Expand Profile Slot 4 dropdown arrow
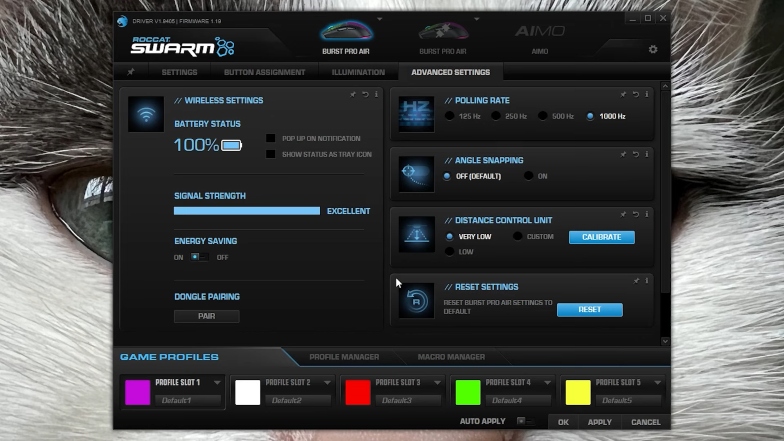The width and height of the screenshot is (784, 441). point(548,382)
